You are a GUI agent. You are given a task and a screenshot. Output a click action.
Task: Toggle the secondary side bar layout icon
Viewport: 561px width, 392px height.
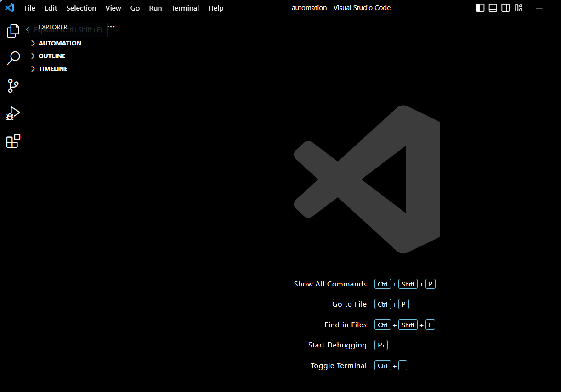(x=505, y=8)
